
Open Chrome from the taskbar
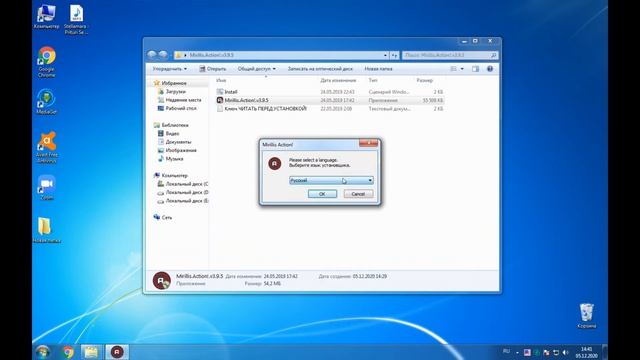click(x=68, y=352)
